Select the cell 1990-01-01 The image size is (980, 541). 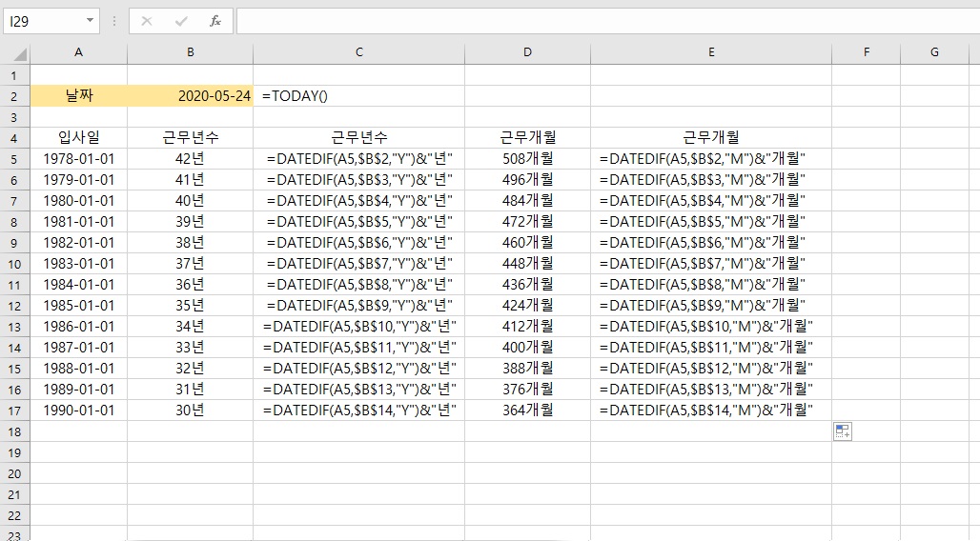click(x=79, y=411)
